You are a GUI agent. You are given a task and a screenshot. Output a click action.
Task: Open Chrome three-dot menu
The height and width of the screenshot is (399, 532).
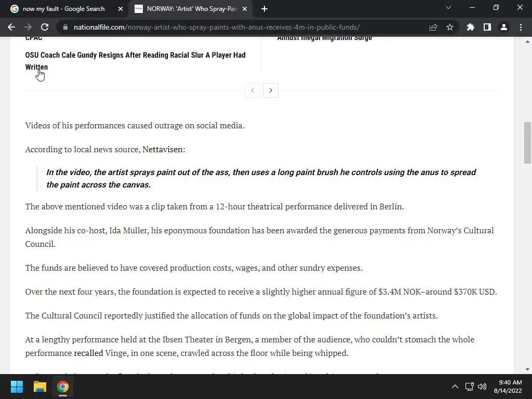[x=521, y=27]
